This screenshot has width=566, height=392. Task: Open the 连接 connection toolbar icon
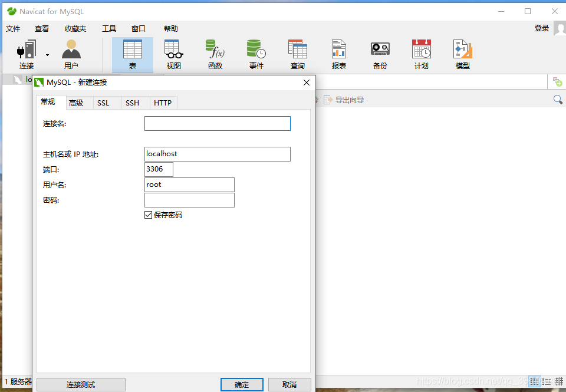tap(27, 54)
